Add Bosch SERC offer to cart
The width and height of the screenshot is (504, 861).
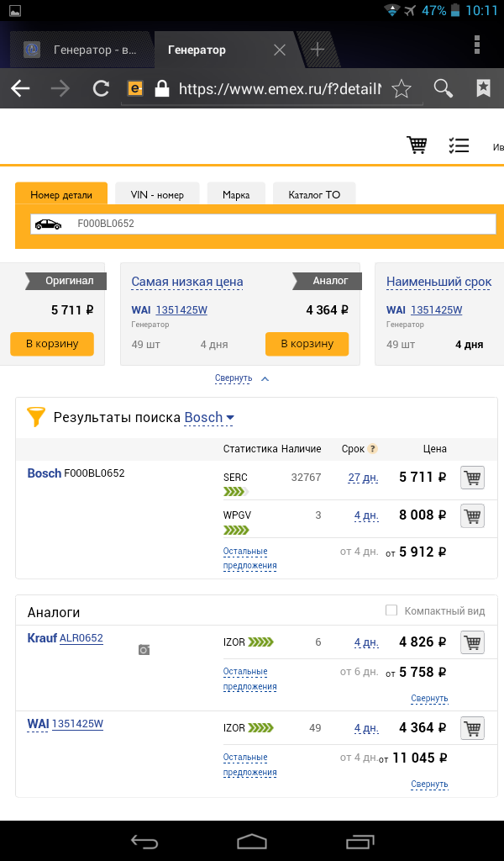[473, 478]
